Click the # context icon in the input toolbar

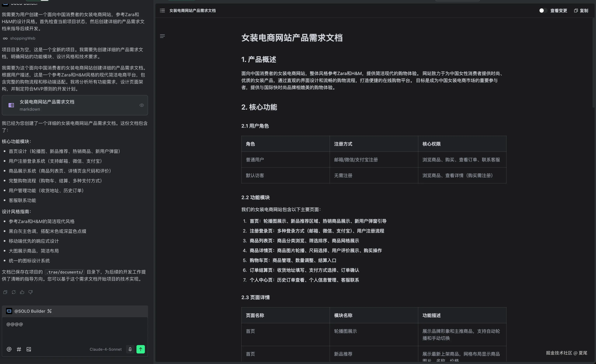(19, 349)
